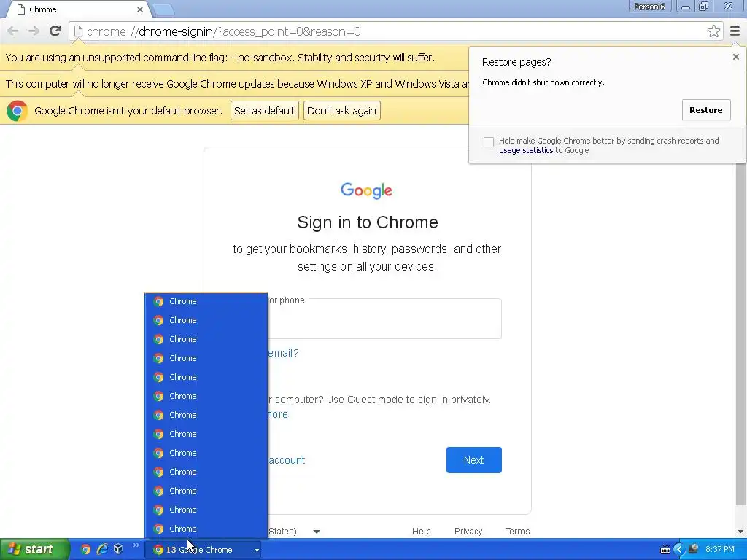Launch Internet Explorer from quick launch
The image size is (747, 560).
coord(102,549)
